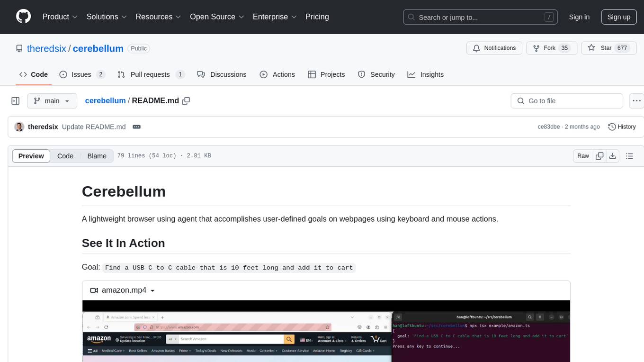Screen dimensions: 644x362
Task: Open the README outline list
Action: point(629,156)
